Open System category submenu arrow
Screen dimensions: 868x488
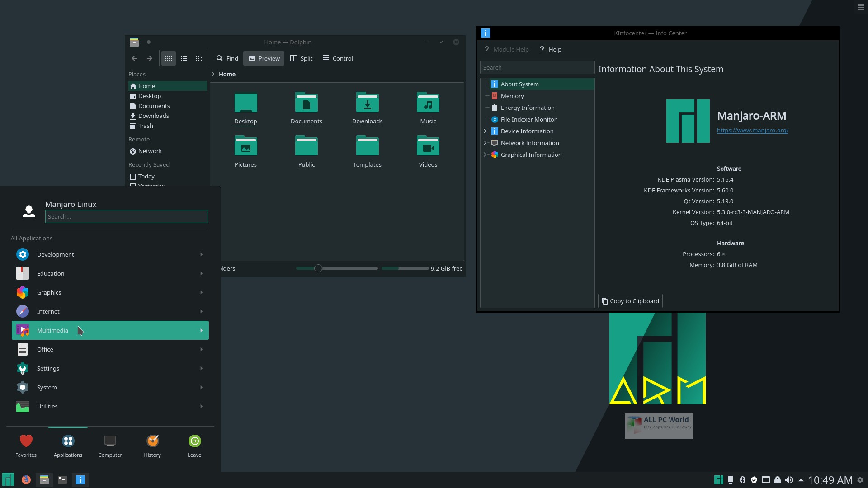pos(201,387)
